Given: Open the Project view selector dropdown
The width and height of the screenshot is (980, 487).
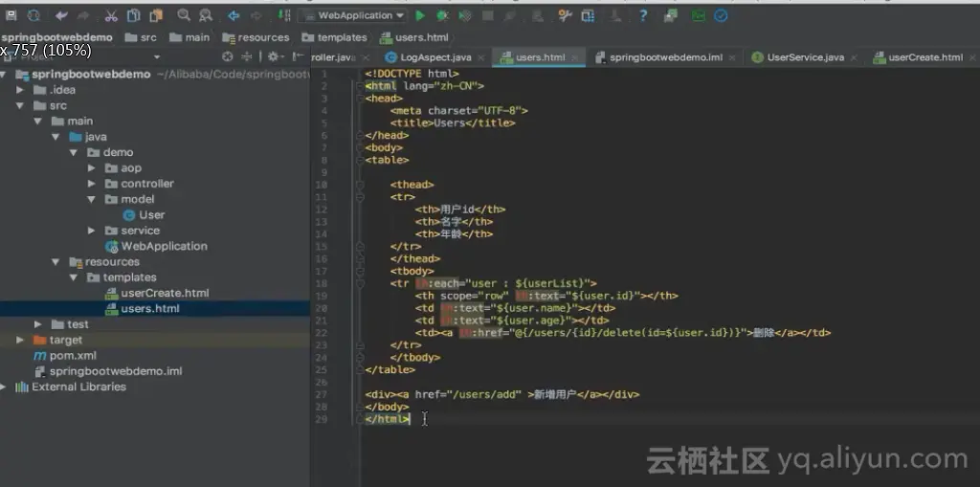Looking at the screenshot, I should [x=157, y=56].
